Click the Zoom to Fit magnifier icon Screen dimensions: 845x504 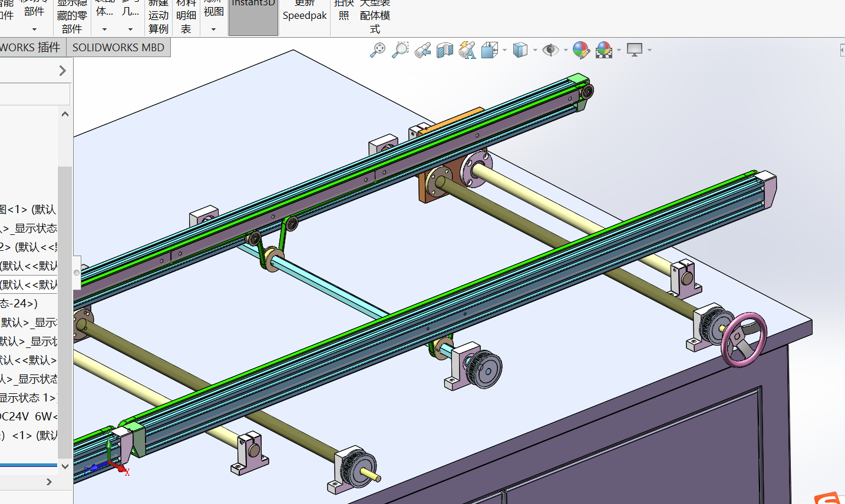tap(377, 50)
